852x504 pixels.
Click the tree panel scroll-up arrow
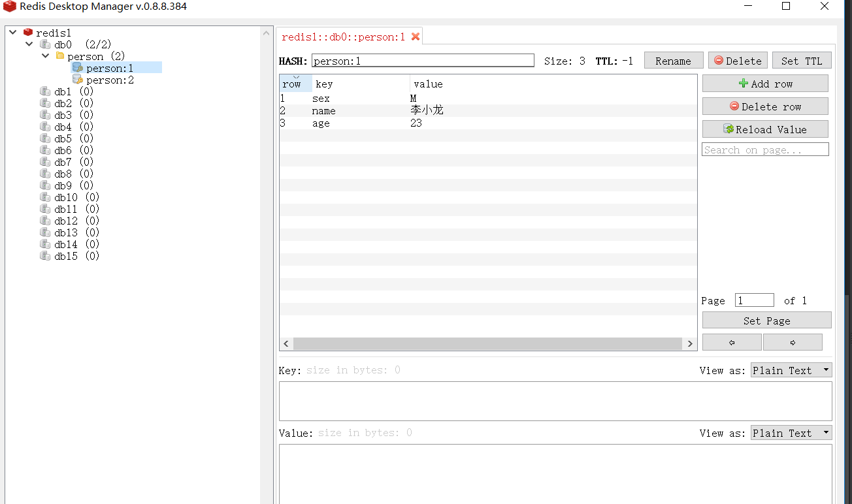tap(266, 32)
